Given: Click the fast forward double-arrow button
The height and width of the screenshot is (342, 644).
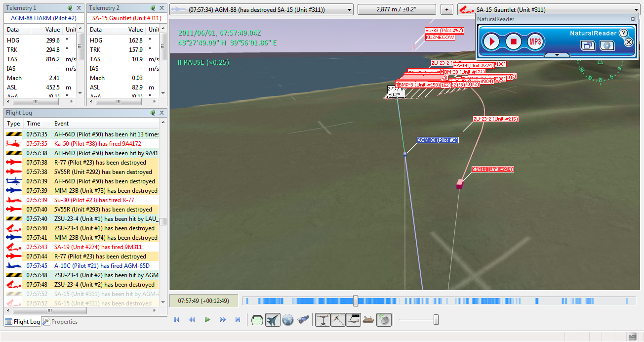Looking at the screenshot, I should (x=223, y=320).
